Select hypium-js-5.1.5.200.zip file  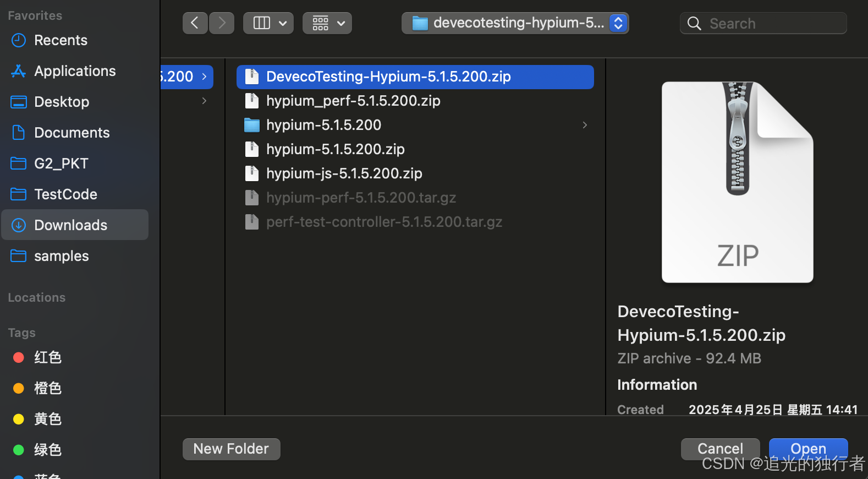tap(415, 173)
